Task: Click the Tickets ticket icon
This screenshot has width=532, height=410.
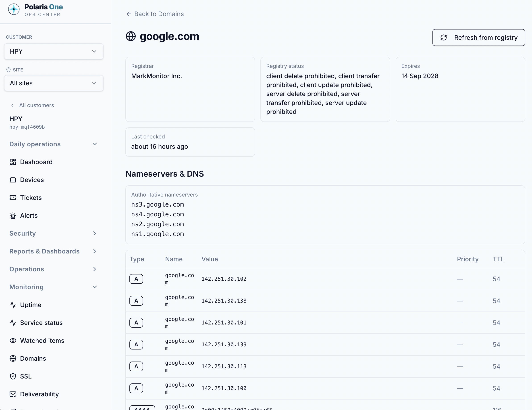Action: tap(13, 198)
